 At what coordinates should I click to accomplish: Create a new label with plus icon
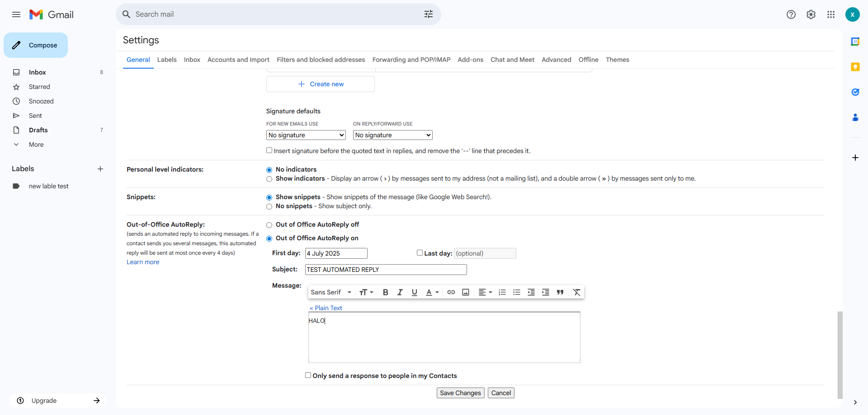tap(100, 169)
